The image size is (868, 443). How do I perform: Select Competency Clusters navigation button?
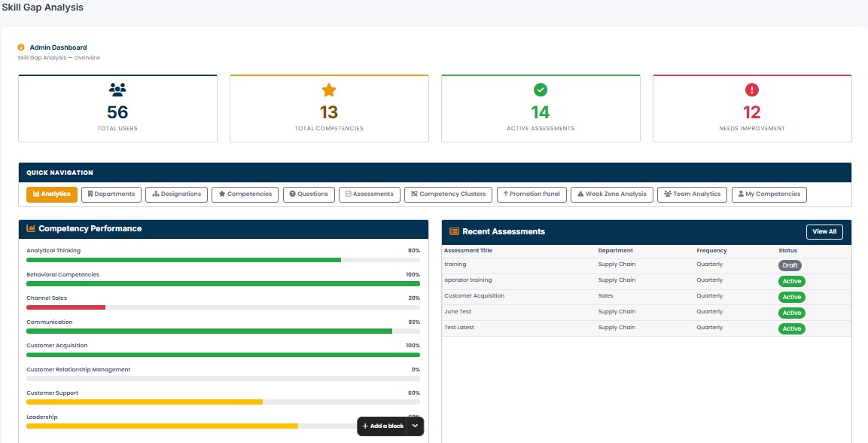pyautogui.click(x=449, y=194)
